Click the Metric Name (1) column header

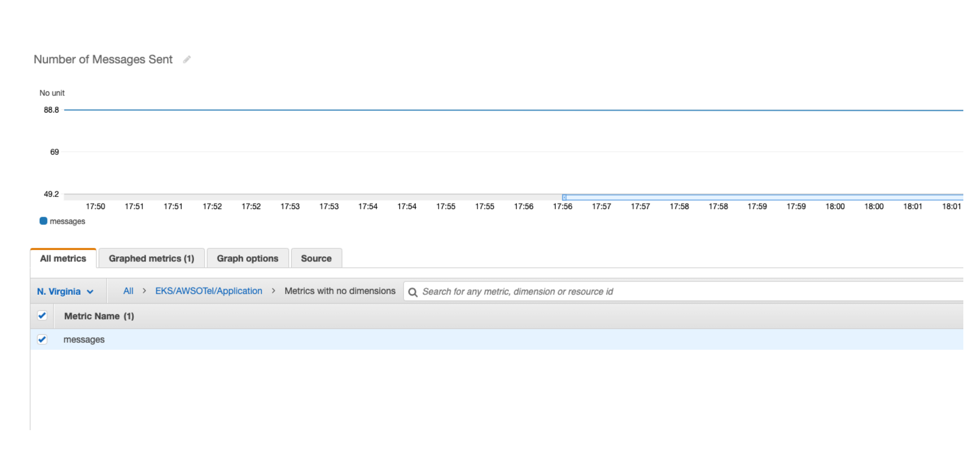[99, 316]
